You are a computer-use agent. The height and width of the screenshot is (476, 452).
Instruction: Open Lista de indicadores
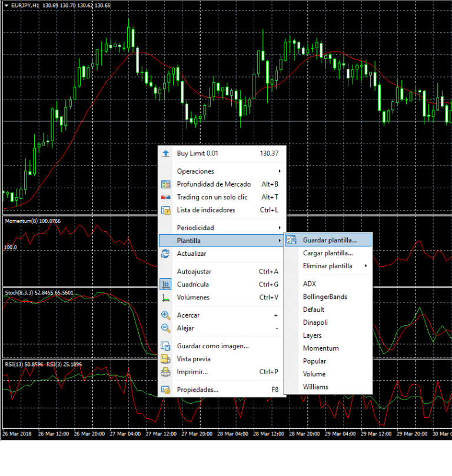222,210
